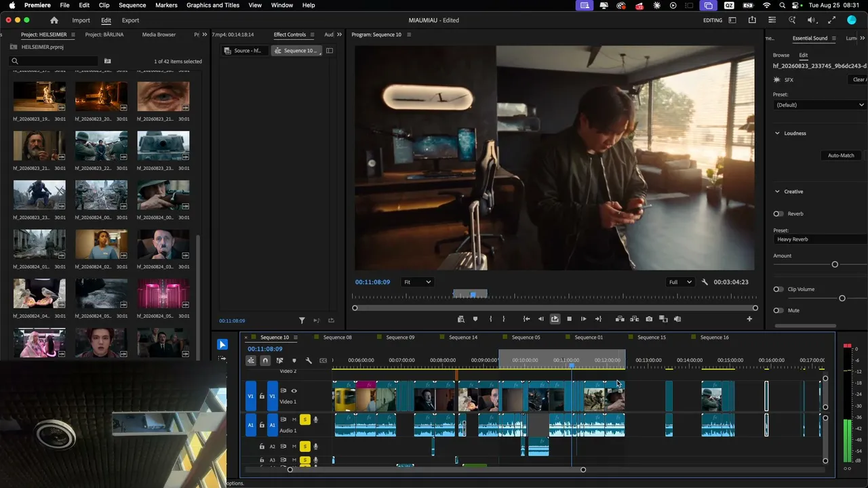Toggle linked selection in Timeline

click(279, 361)
